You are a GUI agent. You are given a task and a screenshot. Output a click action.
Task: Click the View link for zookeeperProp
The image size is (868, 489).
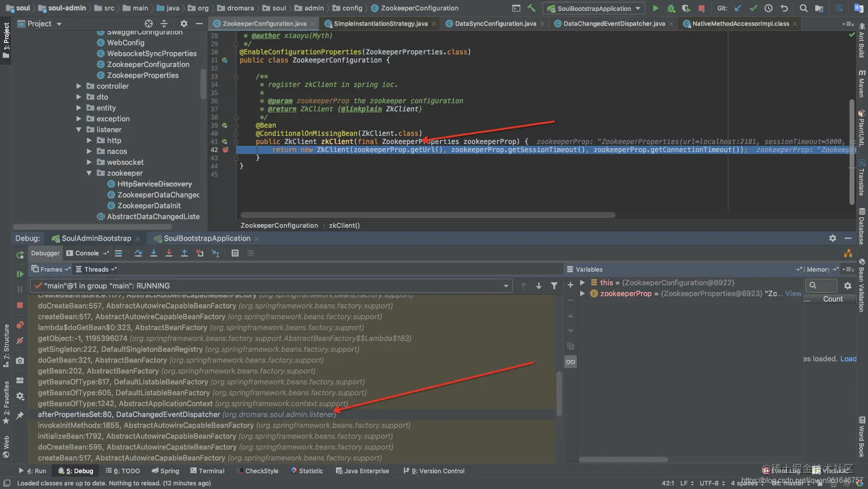click(x=793, y=294)
